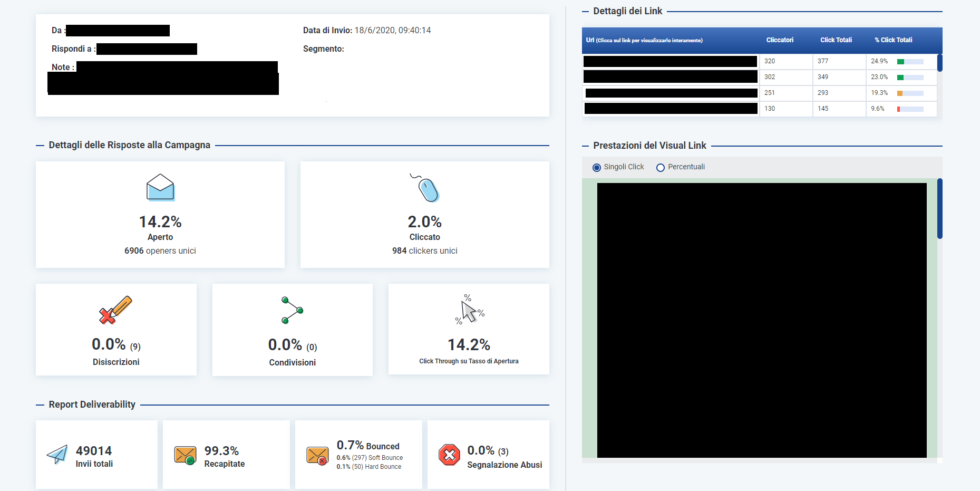This screenshot has width=980, height=491.
Task: Sort by Click Totali column header
Action: pos(836,40)
